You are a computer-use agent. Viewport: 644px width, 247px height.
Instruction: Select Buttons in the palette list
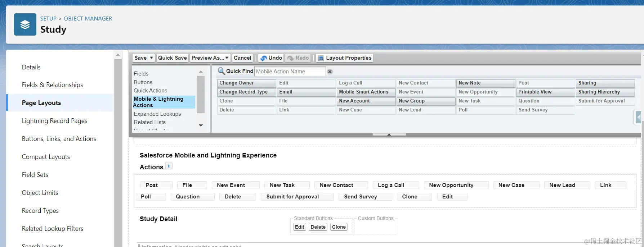point(143,82)
